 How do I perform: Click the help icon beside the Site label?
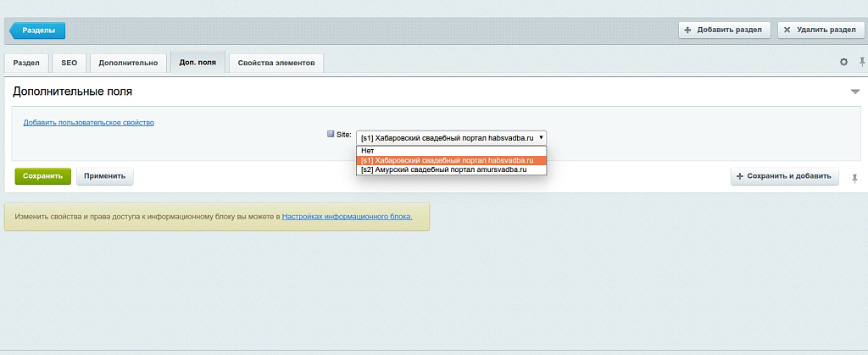click(x=331, y=134)
